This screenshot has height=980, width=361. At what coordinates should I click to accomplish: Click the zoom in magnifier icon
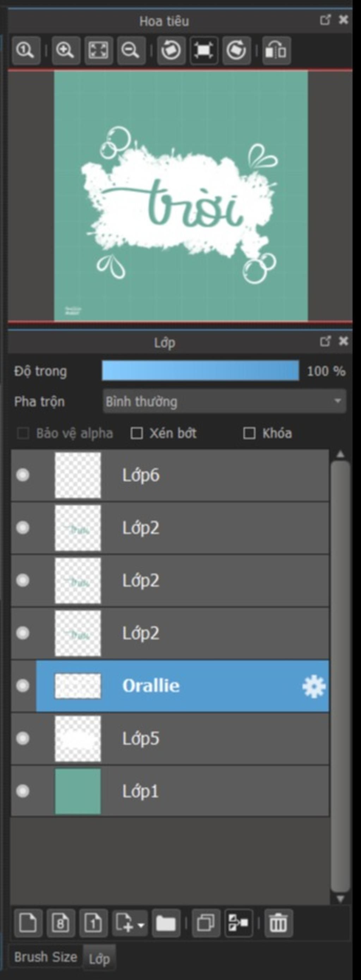(x=65, y=50)
